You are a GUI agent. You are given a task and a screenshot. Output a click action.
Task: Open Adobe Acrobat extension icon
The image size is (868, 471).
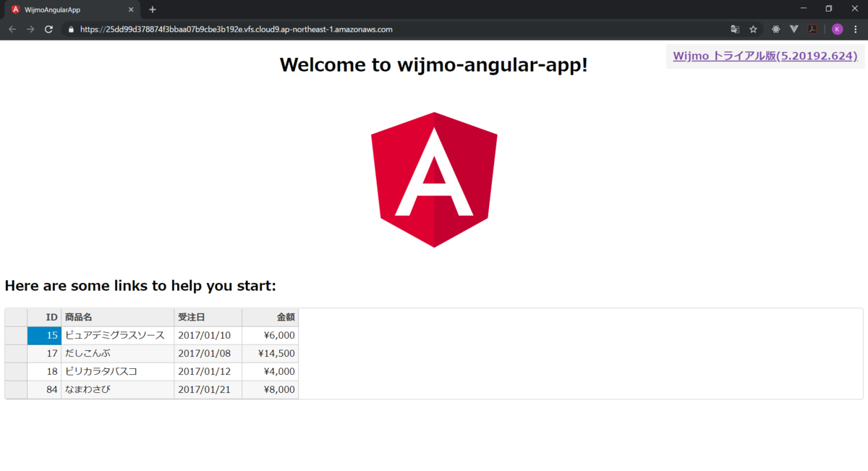812,30
